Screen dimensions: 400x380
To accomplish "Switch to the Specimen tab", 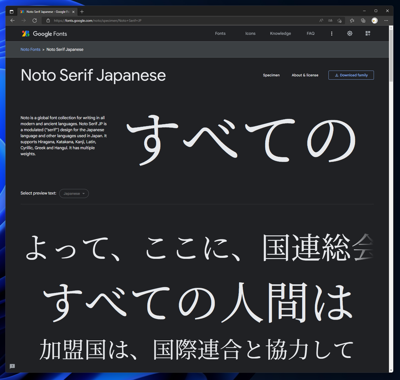I will (271, 75).
